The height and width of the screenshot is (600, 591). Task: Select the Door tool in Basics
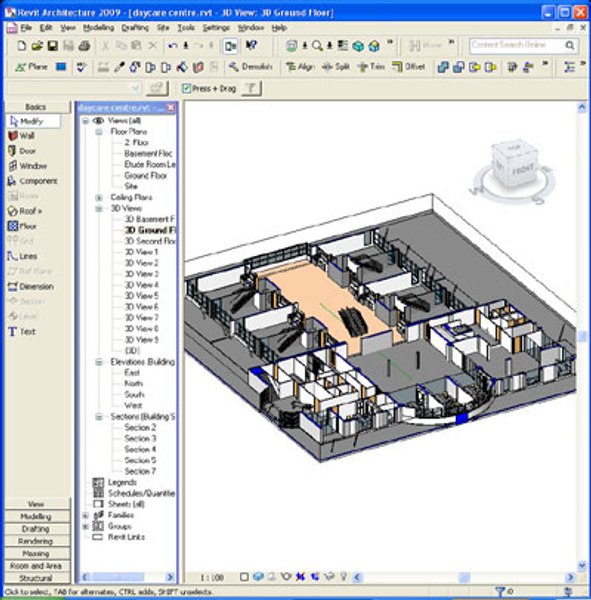pos(22,151)
